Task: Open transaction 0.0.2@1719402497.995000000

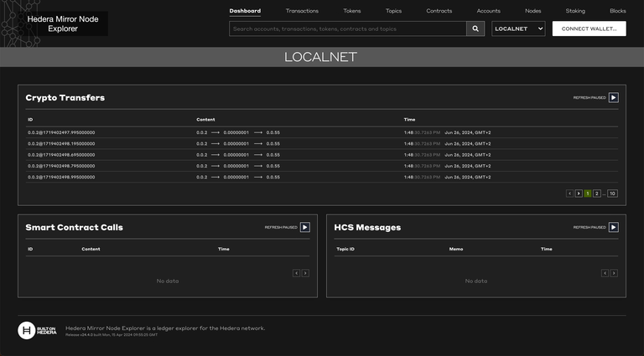Action: [x=61, y=132]
